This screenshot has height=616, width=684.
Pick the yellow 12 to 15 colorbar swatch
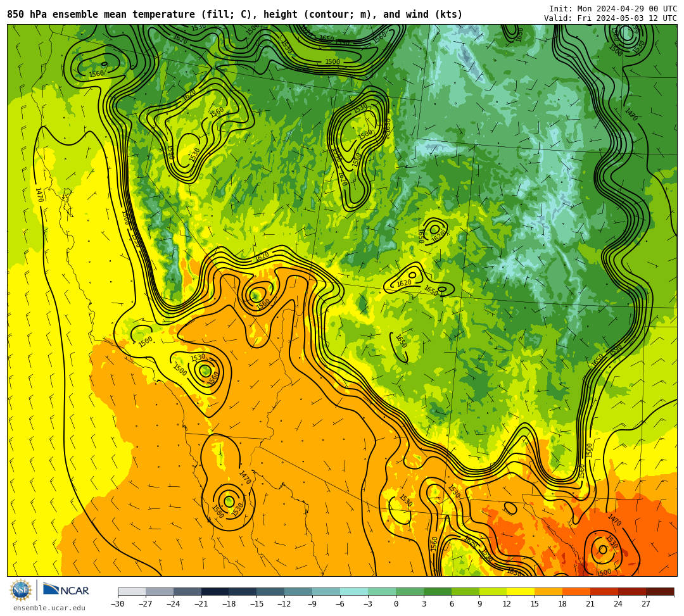pos(521,591)
